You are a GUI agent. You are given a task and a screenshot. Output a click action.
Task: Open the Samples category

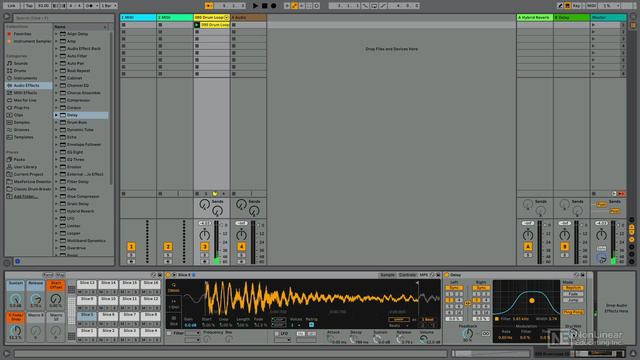(x=22, y=122)
